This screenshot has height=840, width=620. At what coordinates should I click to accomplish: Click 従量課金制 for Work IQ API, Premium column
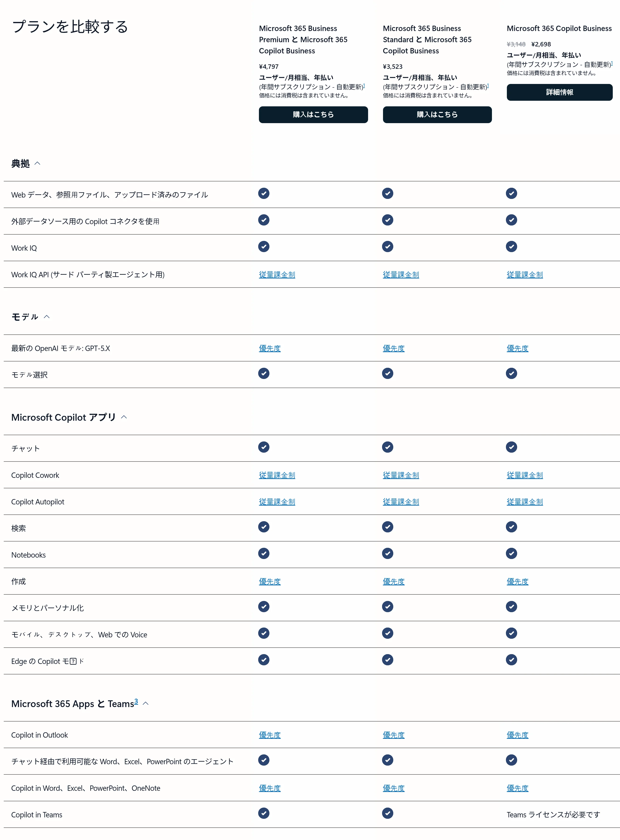click(x=277, y=275)
